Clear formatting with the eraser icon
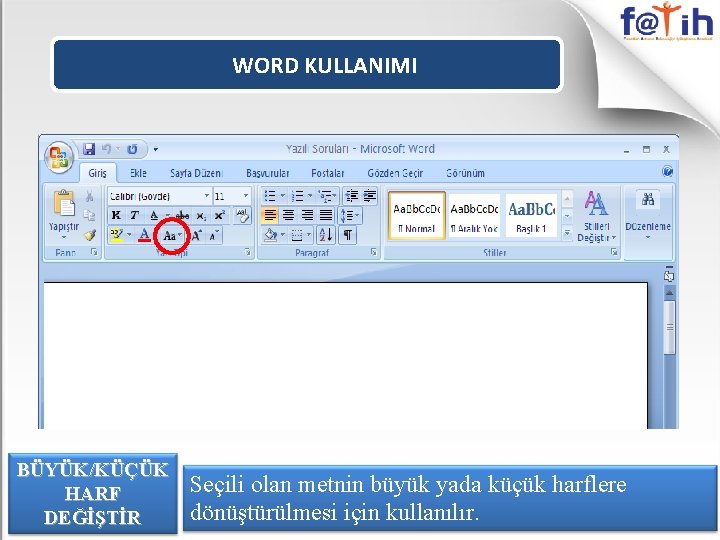The height and width of the screenshot is (540, 720). click(242, 215)
